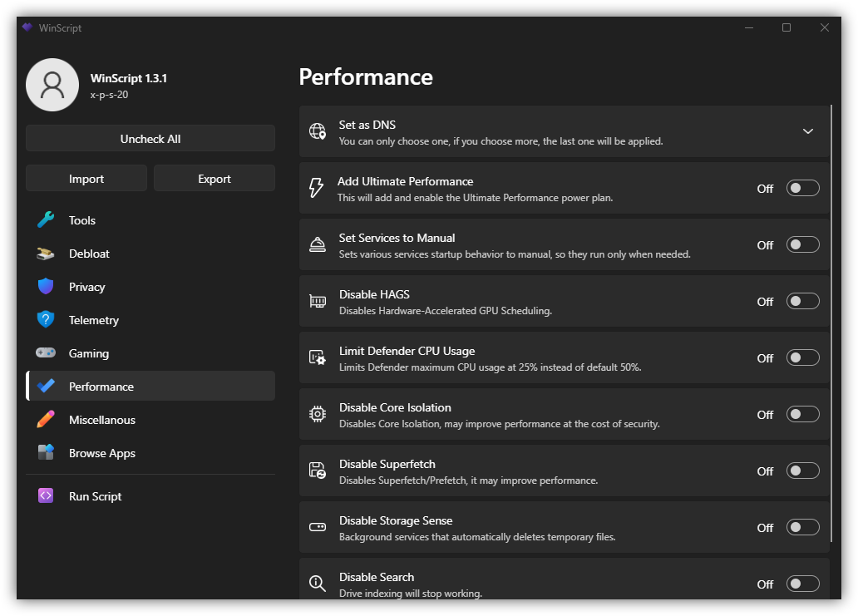Open the Run Script page

[x=150, y=496]
